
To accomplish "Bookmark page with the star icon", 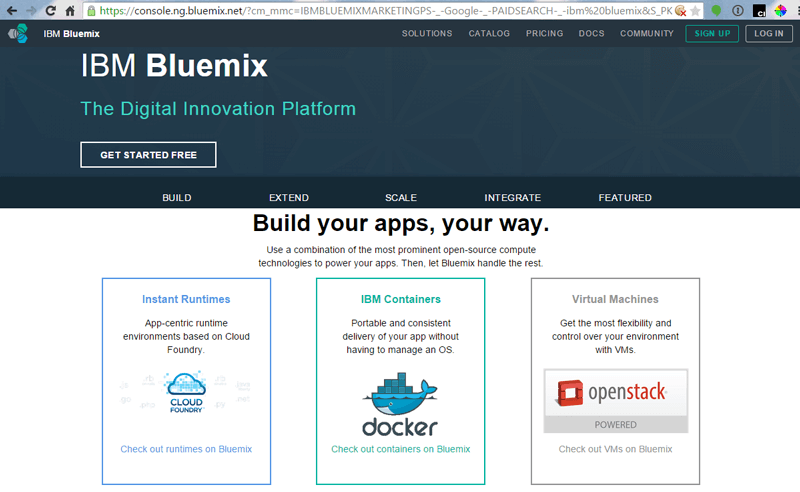I will point(695,11).
